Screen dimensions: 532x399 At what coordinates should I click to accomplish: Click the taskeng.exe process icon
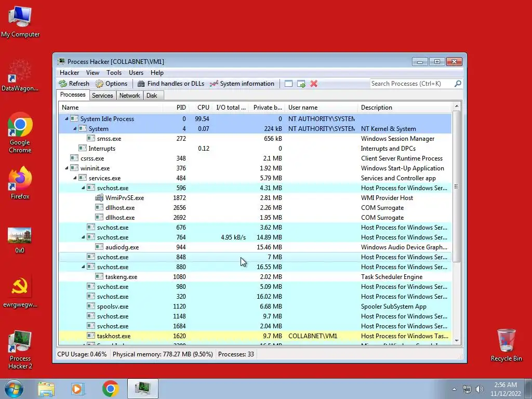click(x=99, y=276)
